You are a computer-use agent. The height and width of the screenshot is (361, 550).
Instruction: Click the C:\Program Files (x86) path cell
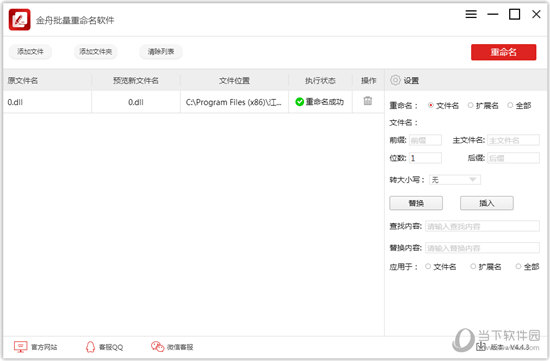234,102
